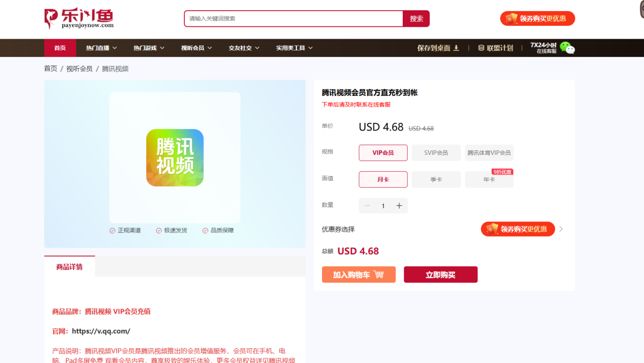
Task: Click the top-right 领券购买更优惠 coupon banner
Action: [537, 19]
